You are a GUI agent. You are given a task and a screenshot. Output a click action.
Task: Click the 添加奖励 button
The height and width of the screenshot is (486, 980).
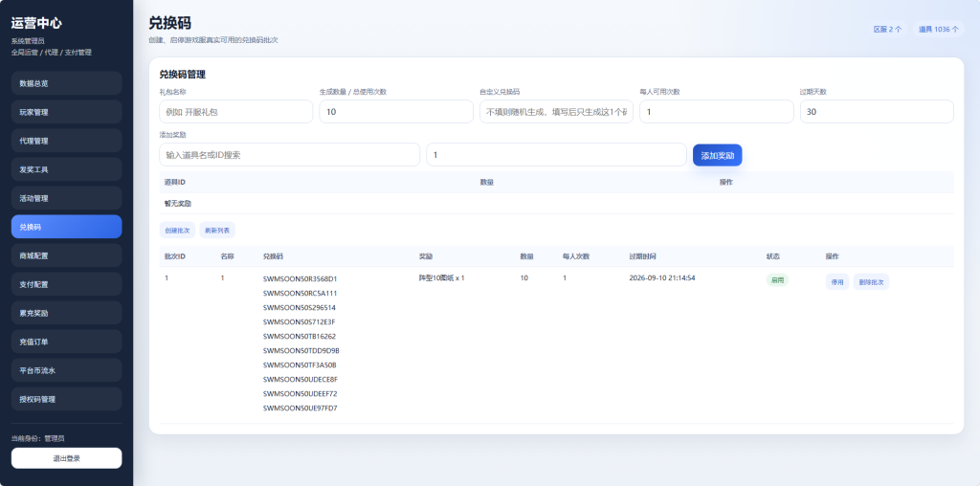717,155
